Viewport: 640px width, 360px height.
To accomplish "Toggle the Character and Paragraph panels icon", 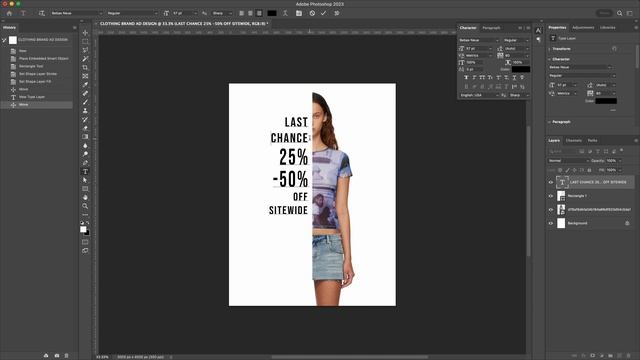I will coord(299,13).
